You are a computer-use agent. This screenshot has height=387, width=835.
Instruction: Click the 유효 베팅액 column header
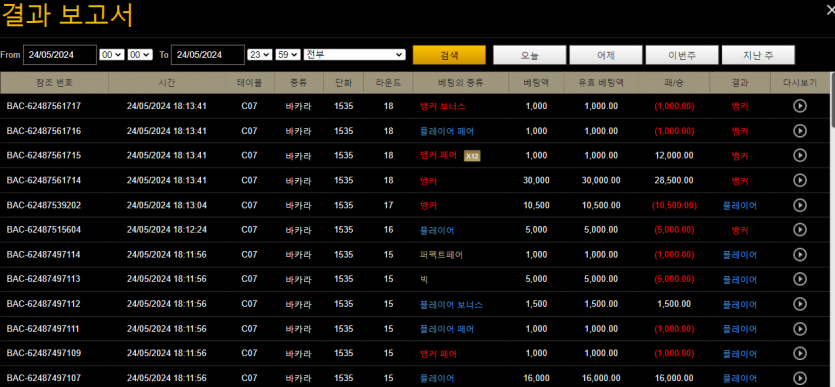601,83
